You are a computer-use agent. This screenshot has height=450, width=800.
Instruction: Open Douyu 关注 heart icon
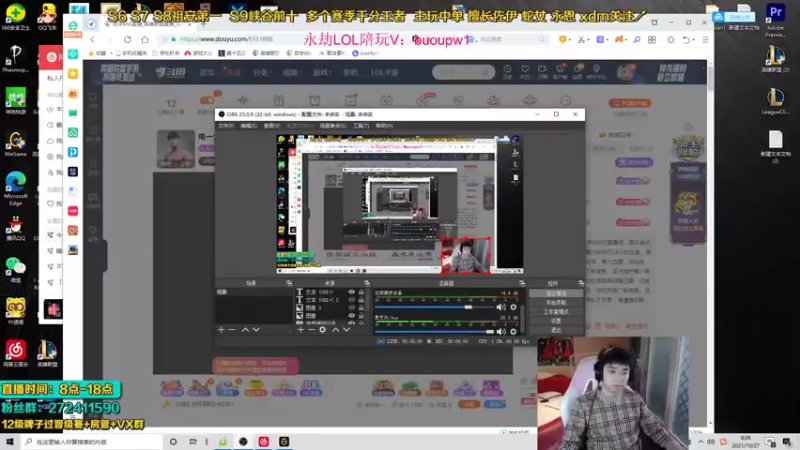pos(524,71)
